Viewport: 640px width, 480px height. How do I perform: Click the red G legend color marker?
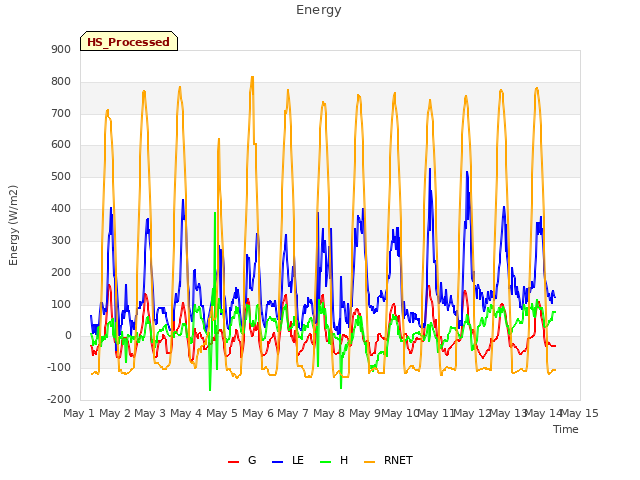pyautogui.click(x=233, y=462)
